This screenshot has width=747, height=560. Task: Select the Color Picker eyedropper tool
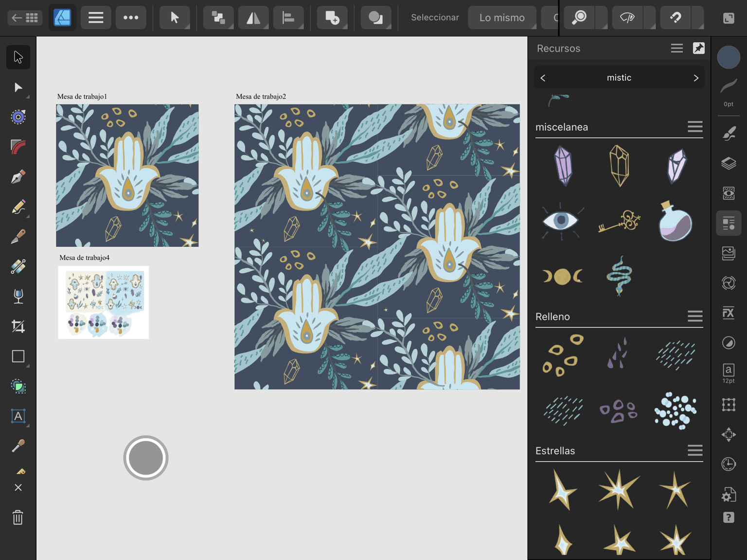pos(18,446)
